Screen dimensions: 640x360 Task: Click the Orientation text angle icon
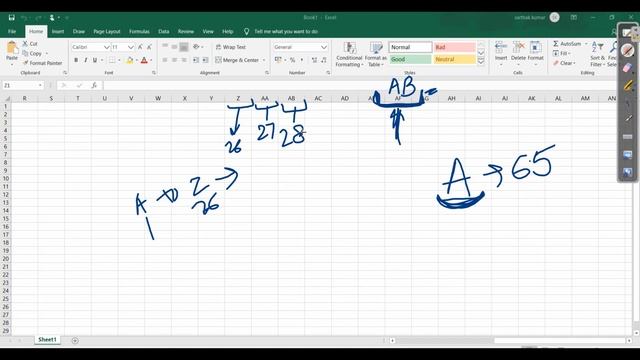pyautogui.click(x=196, y=47)
